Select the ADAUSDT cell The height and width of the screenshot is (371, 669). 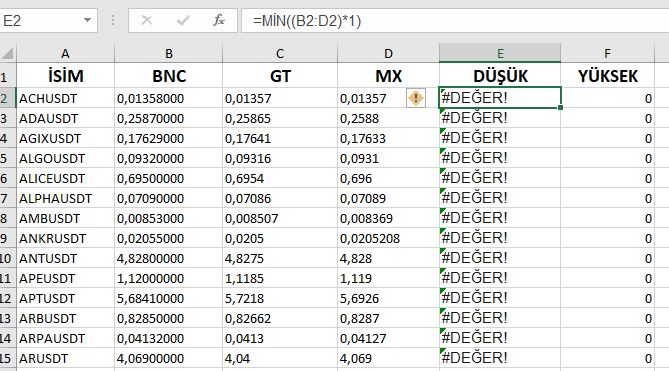[x=65, y=118]
